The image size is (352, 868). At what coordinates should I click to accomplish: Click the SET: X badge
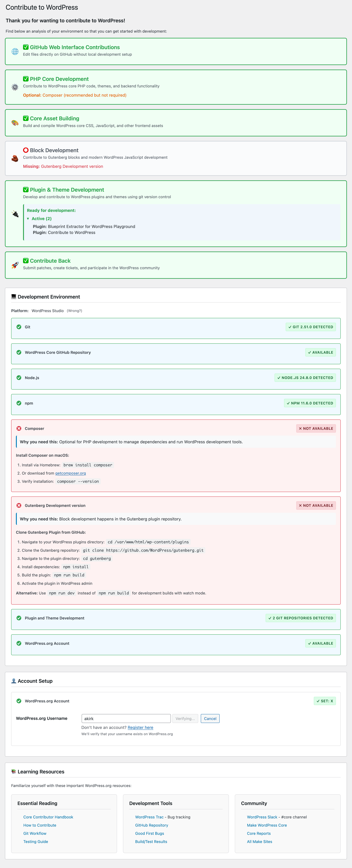coord(325,701)
